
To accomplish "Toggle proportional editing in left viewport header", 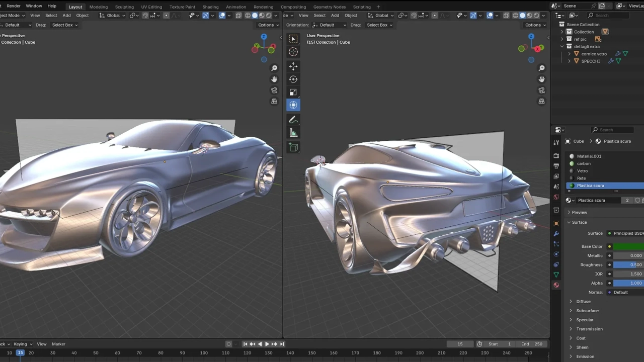I will click(166, 15).
